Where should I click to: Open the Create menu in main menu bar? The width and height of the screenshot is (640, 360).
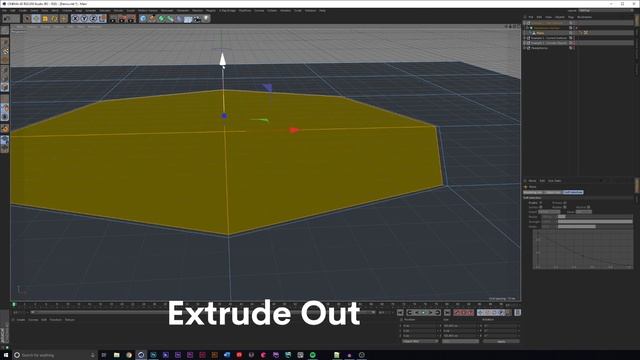pyautogui.click(x=23, y=11)
